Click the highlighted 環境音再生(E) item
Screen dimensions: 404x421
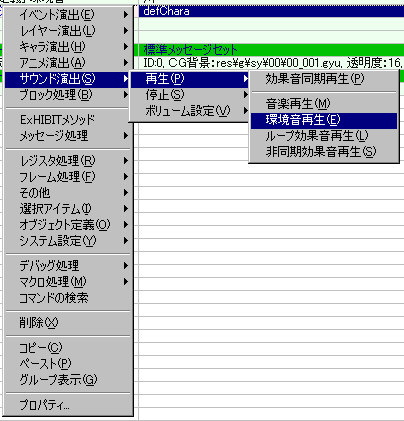pos(323,120)
